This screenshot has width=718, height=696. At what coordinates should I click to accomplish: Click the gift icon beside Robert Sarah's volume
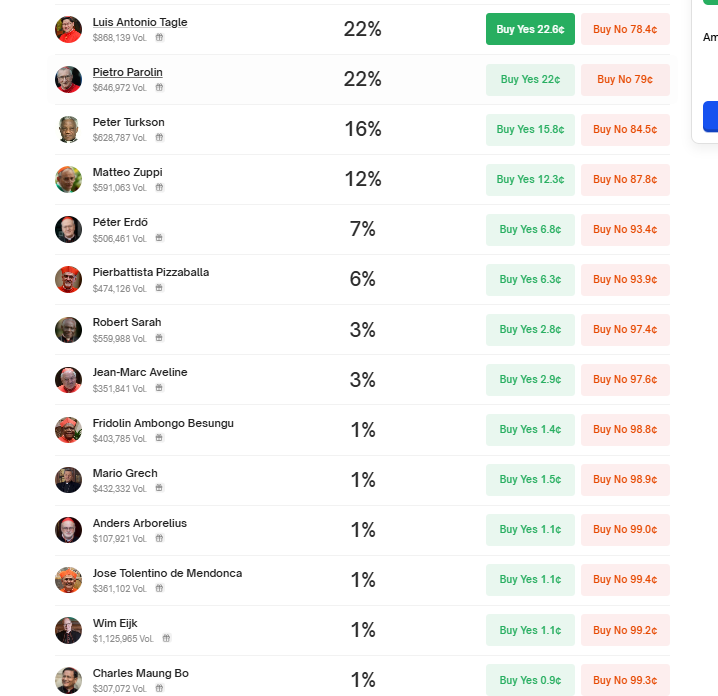tap(159, 338)
